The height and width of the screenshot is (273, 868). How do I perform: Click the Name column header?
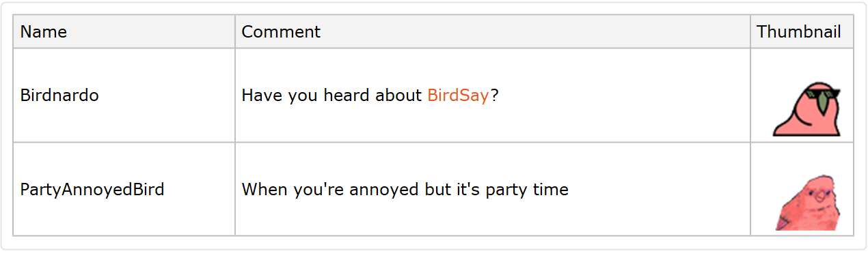[x=44, y=32]
